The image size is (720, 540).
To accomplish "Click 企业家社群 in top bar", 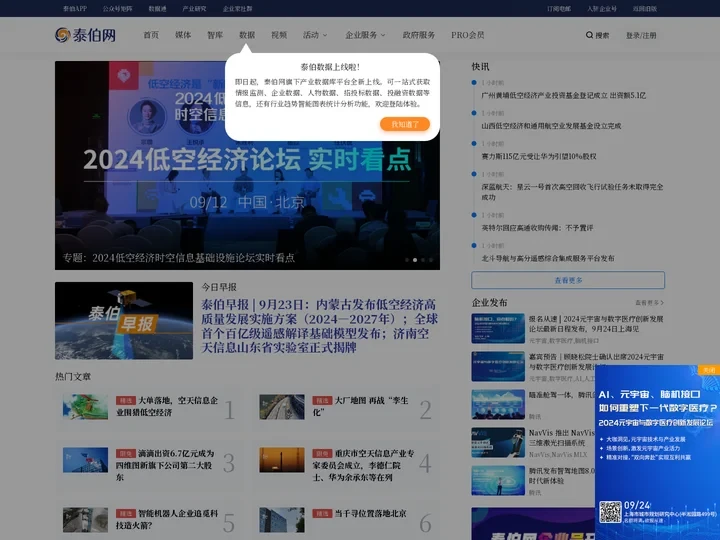I will [237, 9].
